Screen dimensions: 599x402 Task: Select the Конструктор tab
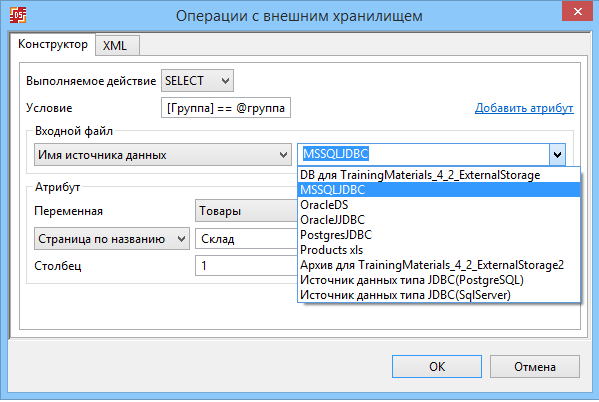click(53, 44)
